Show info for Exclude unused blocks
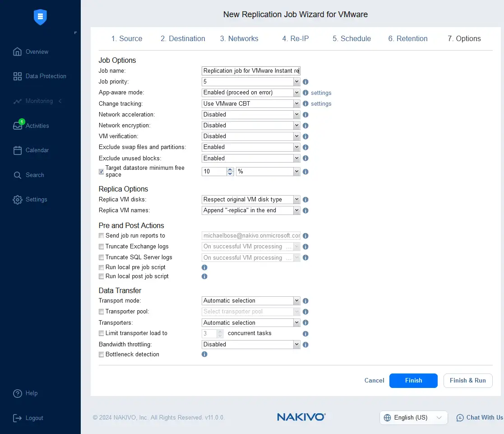The height and width of the screenshot is (434, 504). [x=305, y=158]
